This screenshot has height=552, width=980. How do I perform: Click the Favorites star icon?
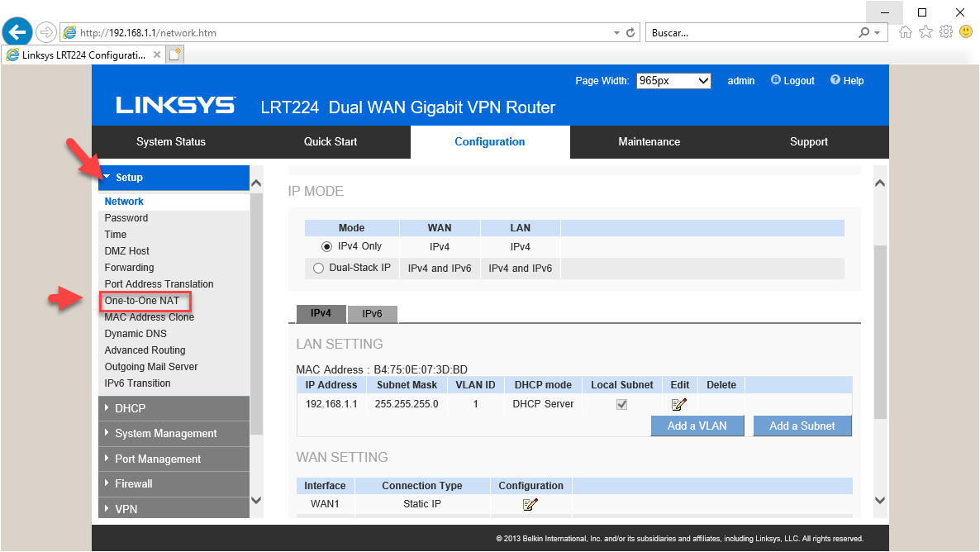[925, 32]
